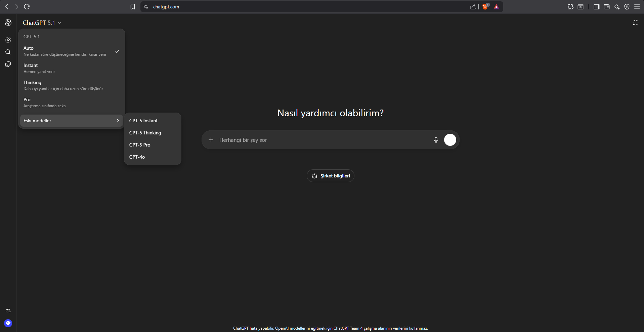Open the library images icon in sidebar
The height and width of the screenshot is (332, 644).
coord(8,64)
